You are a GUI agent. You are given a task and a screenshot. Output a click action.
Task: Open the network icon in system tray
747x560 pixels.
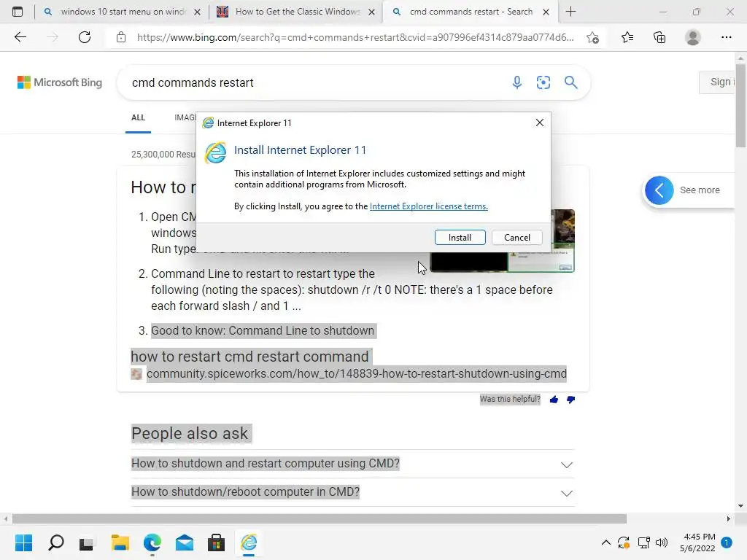[x=643, y=542]
